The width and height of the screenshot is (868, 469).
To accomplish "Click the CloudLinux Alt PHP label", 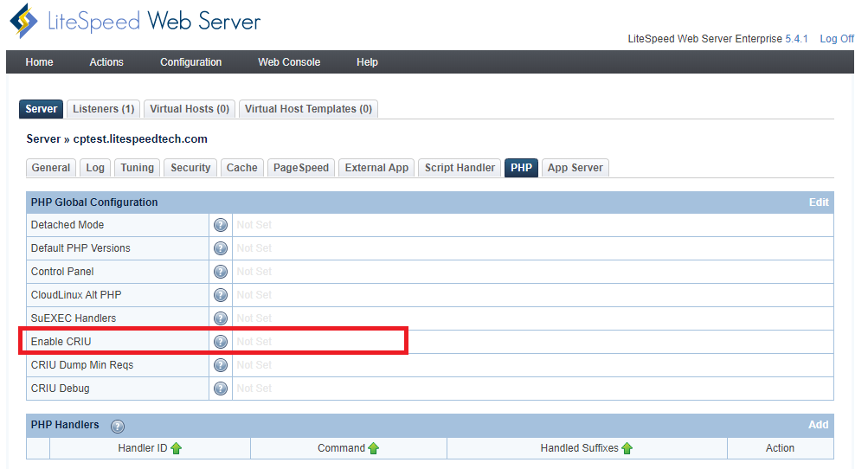I will (76, 294).
